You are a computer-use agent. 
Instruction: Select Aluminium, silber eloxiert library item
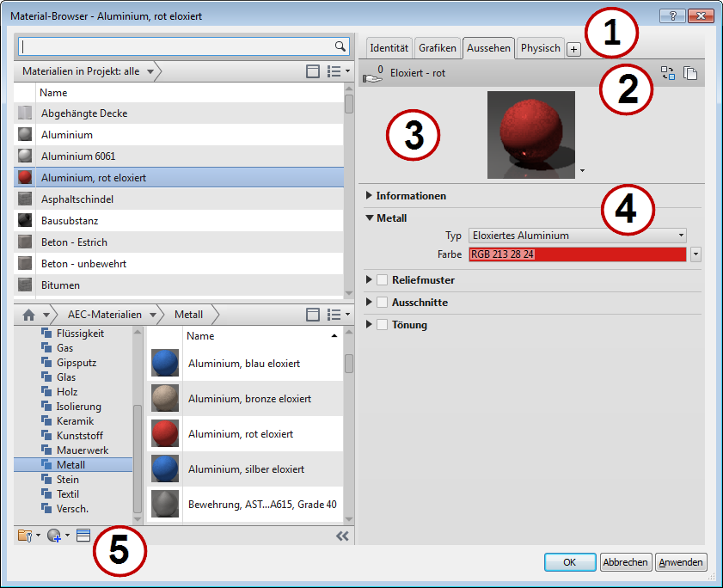point(245,469)
